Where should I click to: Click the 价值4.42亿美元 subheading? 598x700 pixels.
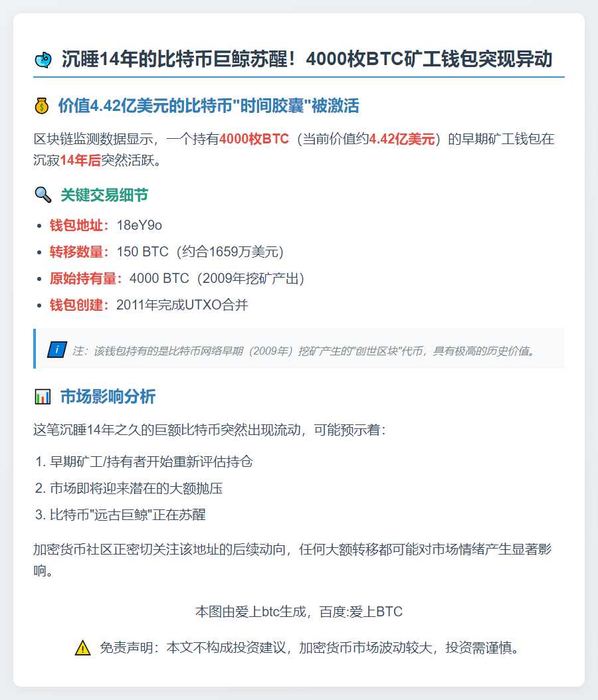click(209, 106)
